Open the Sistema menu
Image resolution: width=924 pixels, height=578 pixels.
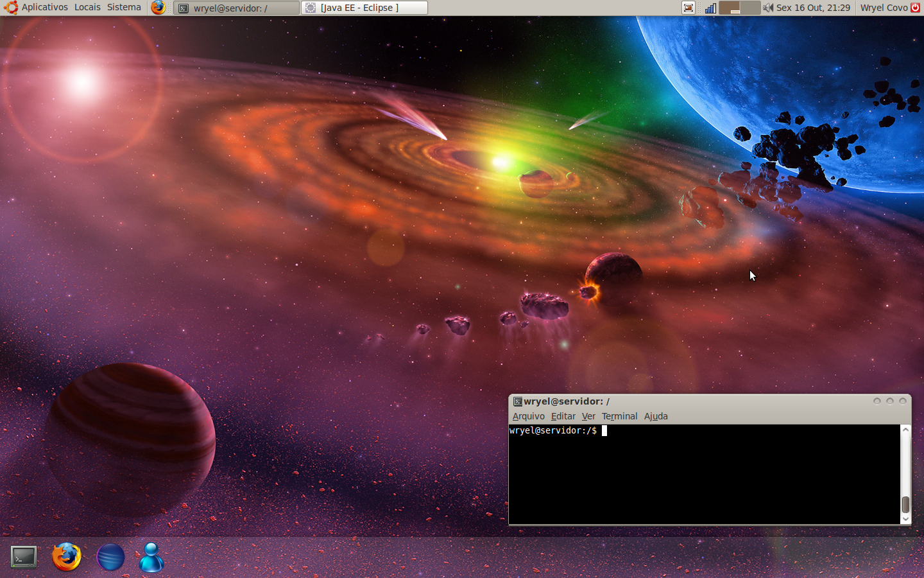tap(124, 8)
